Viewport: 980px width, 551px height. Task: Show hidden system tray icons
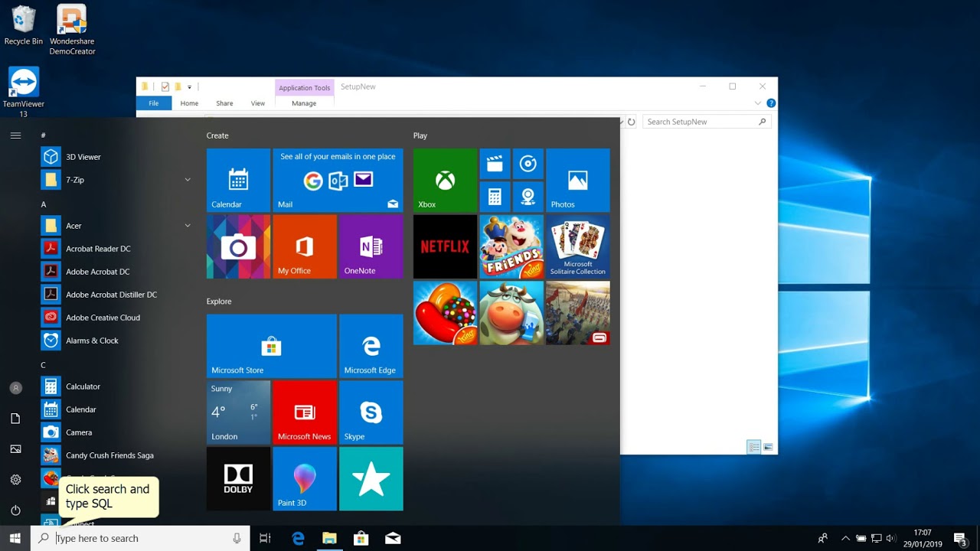(x=845, y=538)
